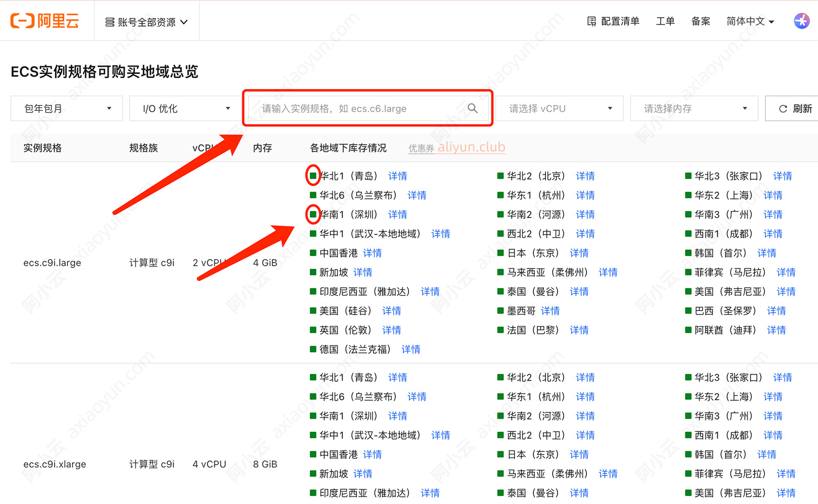818x504 pixels.
Task: Open the user avatar menu
Action: click(802, 21)
